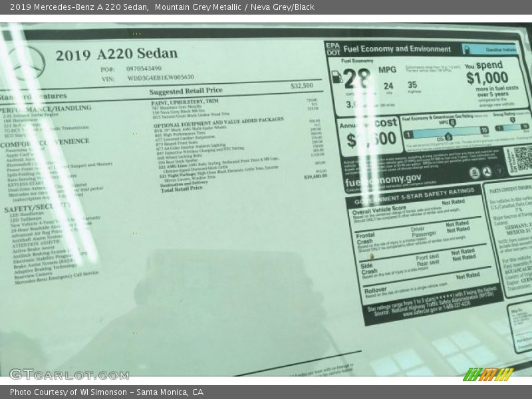This screenshot has height=399, width=532.
Task: Select the smog rating scale bar
Action: [512, 127]
